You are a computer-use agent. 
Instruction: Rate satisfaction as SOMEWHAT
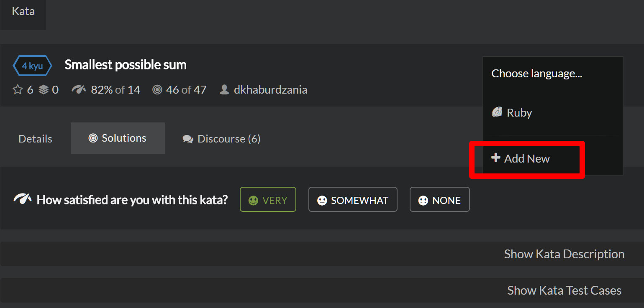pos(353,199)
